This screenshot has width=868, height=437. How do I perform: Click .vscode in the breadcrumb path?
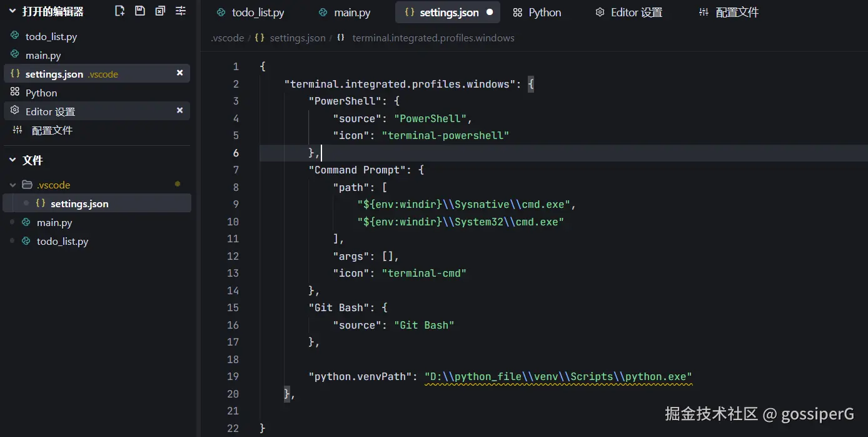click(228, 38)
